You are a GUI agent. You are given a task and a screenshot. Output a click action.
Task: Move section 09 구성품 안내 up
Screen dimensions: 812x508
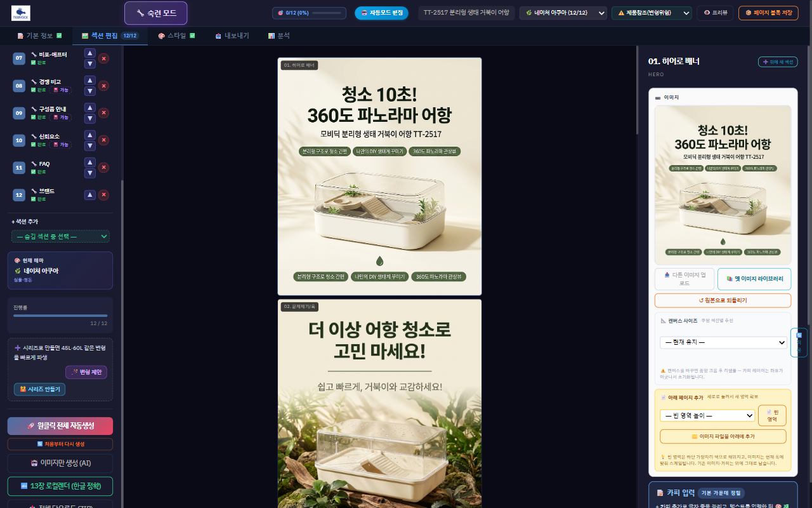pos(90,108)
